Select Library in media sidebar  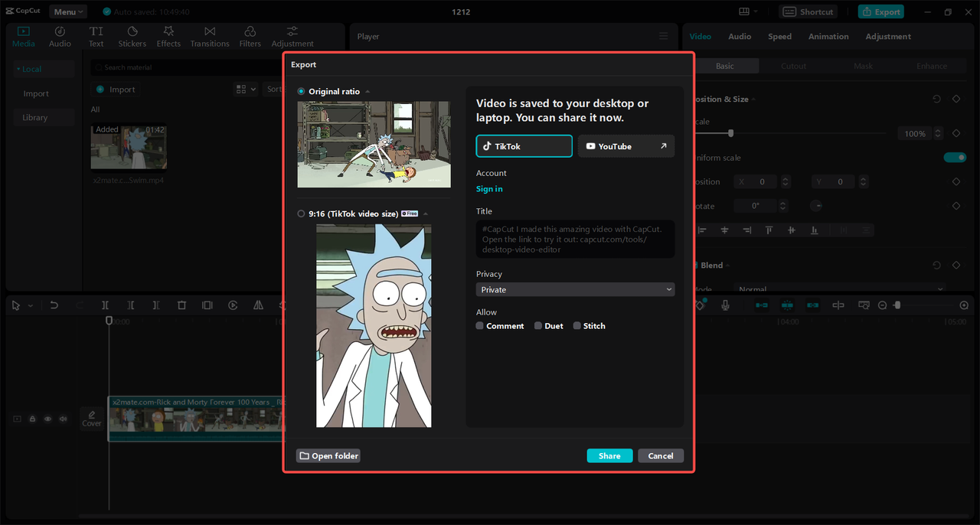pyautogui.click(x=44, y=118)
